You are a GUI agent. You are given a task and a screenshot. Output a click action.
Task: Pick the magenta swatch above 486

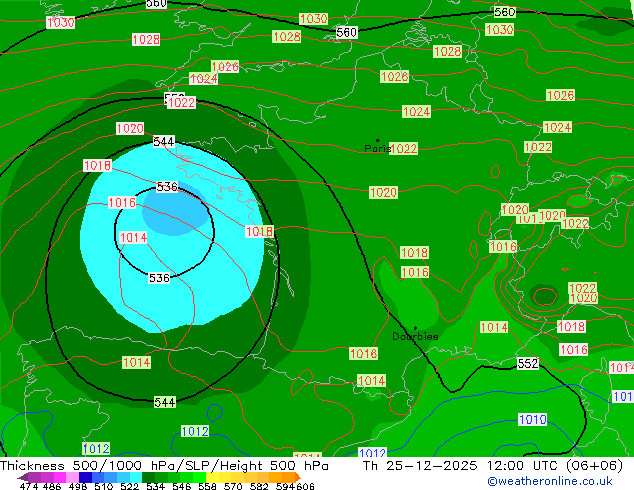pos(60,477)
